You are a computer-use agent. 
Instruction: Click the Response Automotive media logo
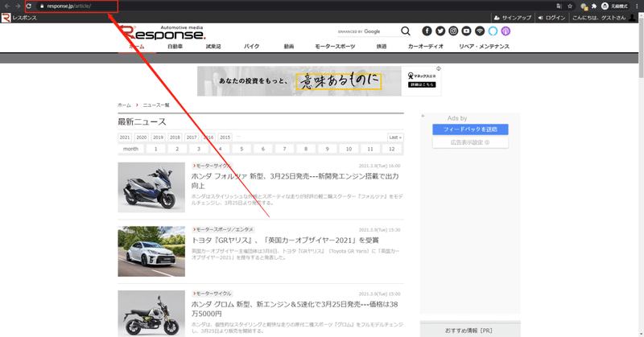[163, 32]
